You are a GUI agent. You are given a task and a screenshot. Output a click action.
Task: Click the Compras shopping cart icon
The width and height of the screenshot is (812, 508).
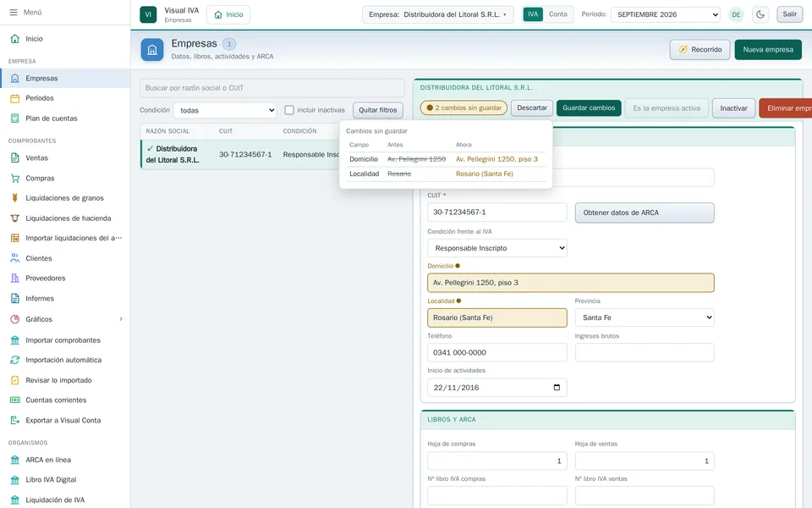[x=15, y=178]
